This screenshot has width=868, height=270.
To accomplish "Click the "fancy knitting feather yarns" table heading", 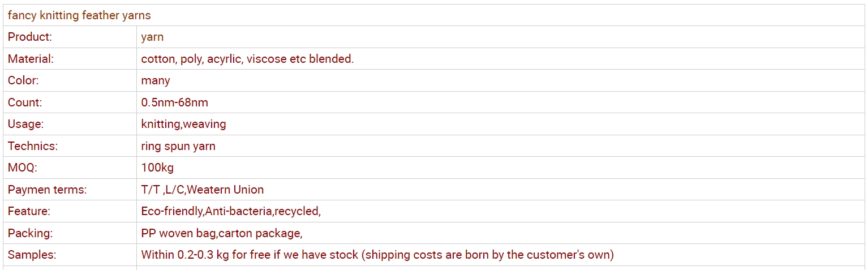I will point(79,15).
